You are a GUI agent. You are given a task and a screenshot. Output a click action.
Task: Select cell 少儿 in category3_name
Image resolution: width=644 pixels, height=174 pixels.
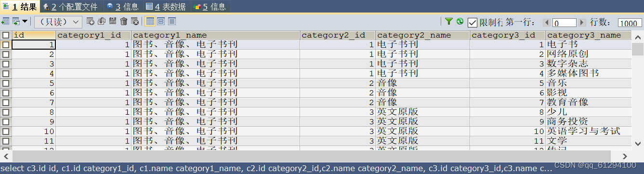[588, 112]
